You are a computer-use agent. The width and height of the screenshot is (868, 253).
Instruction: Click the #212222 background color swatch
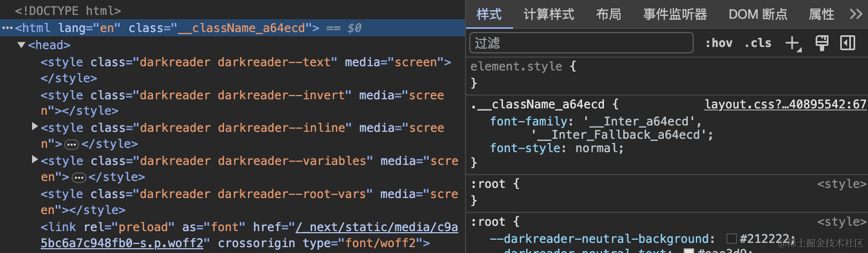(x=732, y=239)
